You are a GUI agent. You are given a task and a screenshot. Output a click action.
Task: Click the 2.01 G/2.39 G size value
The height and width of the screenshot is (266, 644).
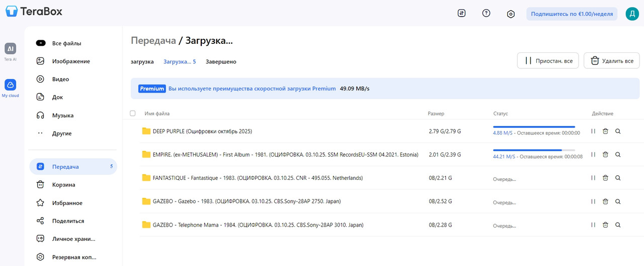click(x=445, y=155)
